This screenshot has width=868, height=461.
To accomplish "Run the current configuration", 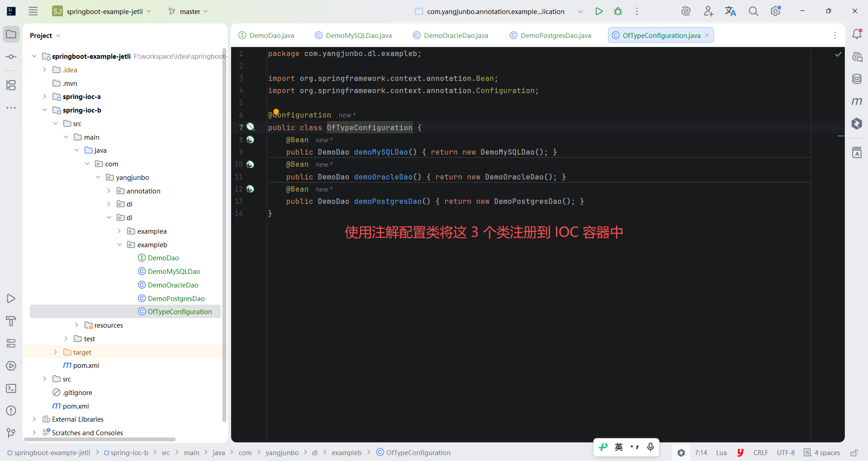I will (599, 11).
